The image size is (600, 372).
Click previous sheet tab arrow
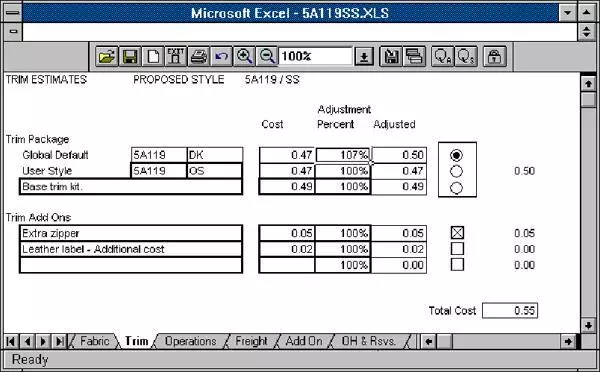click(27, 341)
